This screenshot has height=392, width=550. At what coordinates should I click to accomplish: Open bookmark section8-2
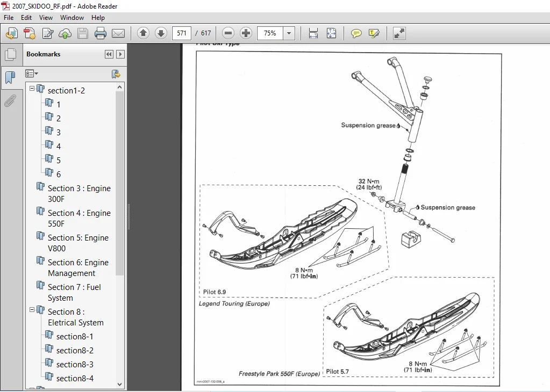point(75,351)
